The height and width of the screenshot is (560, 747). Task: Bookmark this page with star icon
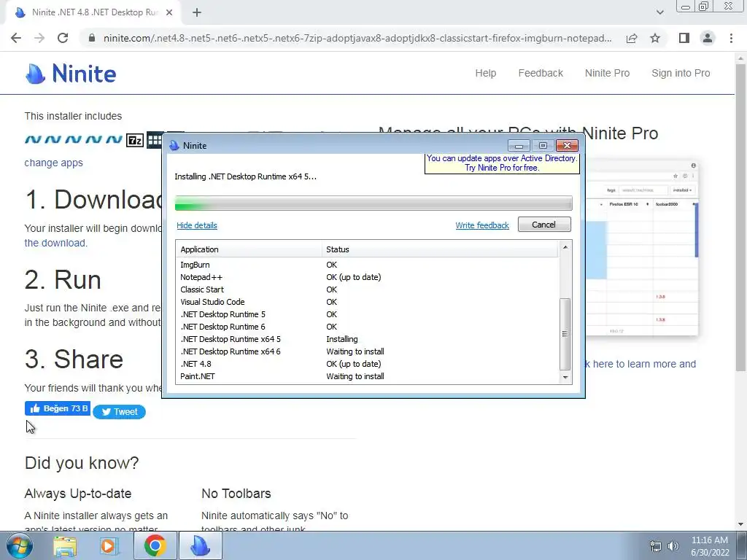[655, 38]
